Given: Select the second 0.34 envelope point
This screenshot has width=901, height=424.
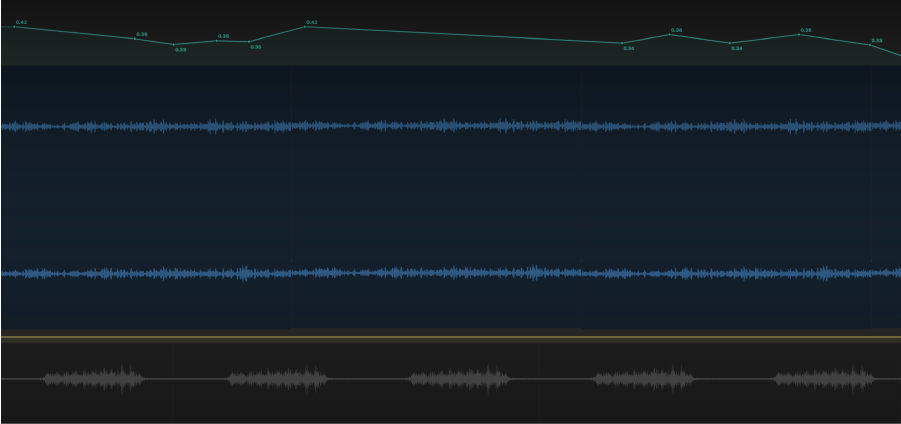Looking at the screenshot, I should pos(730,43).
